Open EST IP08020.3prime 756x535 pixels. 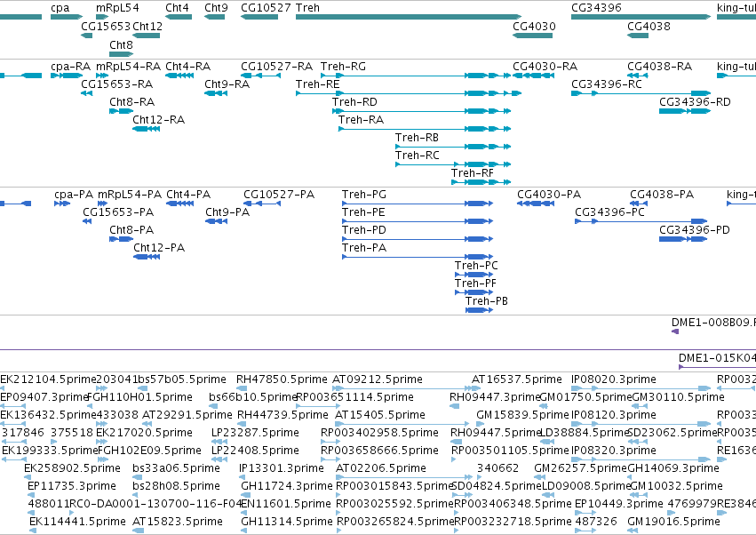coord(641,388)
